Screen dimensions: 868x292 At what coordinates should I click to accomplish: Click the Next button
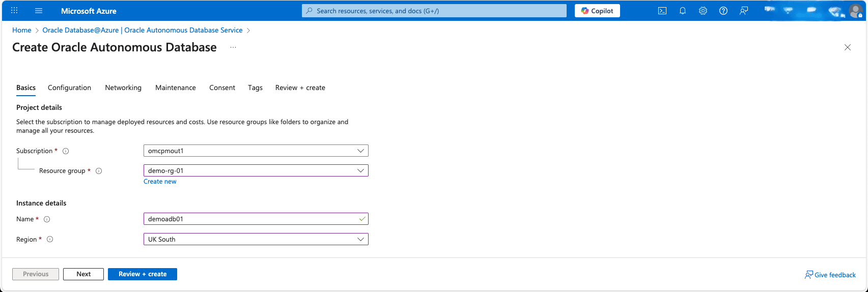pos(83,274)
